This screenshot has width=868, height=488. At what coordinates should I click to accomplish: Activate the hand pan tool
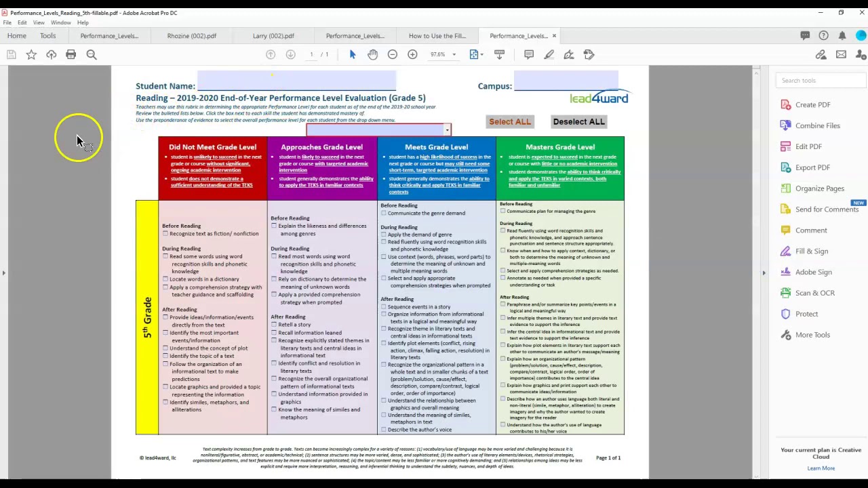pos(372,54)
